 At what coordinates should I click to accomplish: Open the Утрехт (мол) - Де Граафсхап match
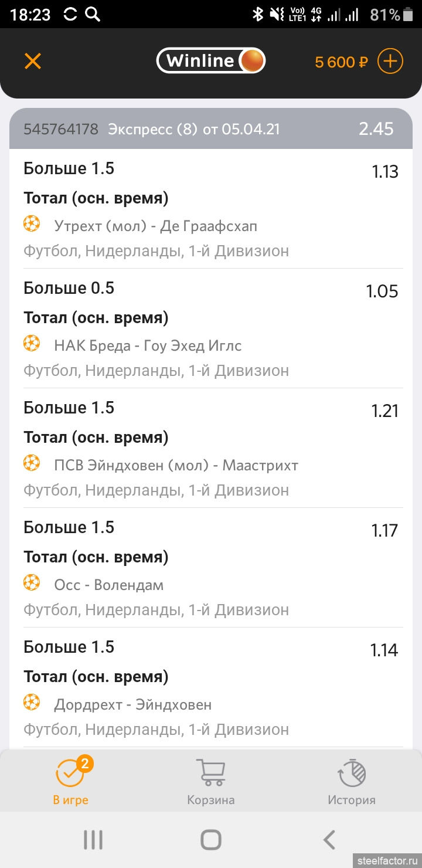point(155,226)
